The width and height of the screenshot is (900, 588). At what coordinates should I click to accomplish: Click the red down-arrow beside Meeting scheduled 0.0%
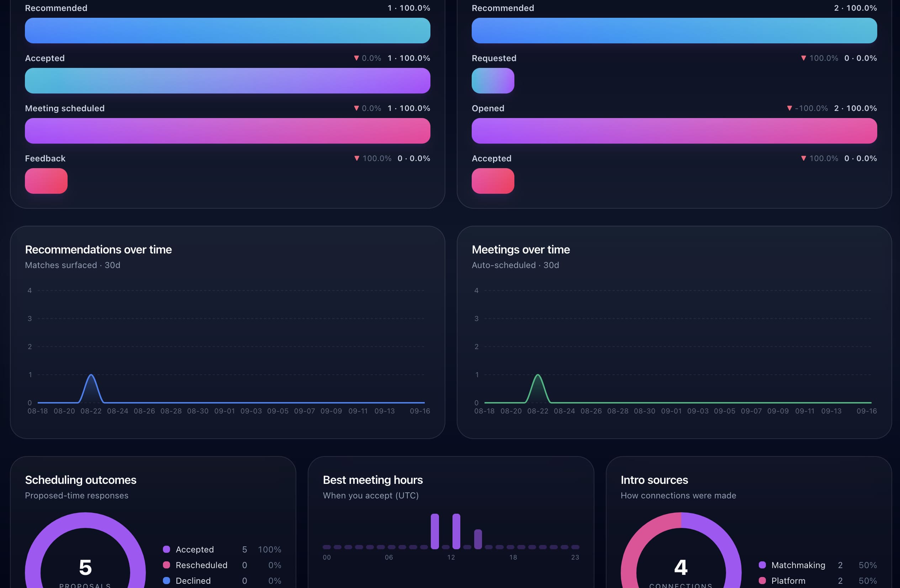click(356, 108)
